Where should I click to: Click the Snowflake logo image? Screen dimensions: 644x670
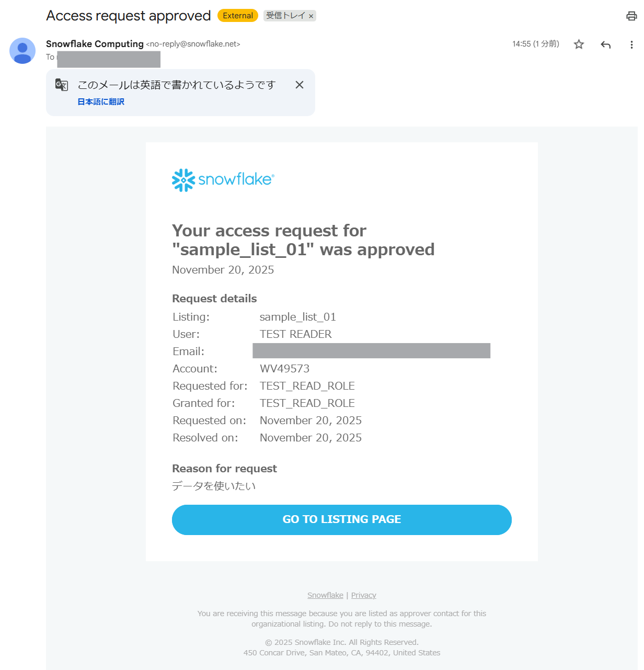[223, 180]
